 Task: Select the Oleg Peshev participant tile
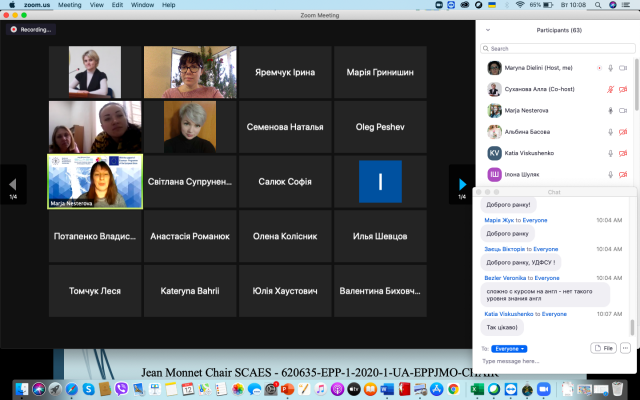click(x=380, y=127)
